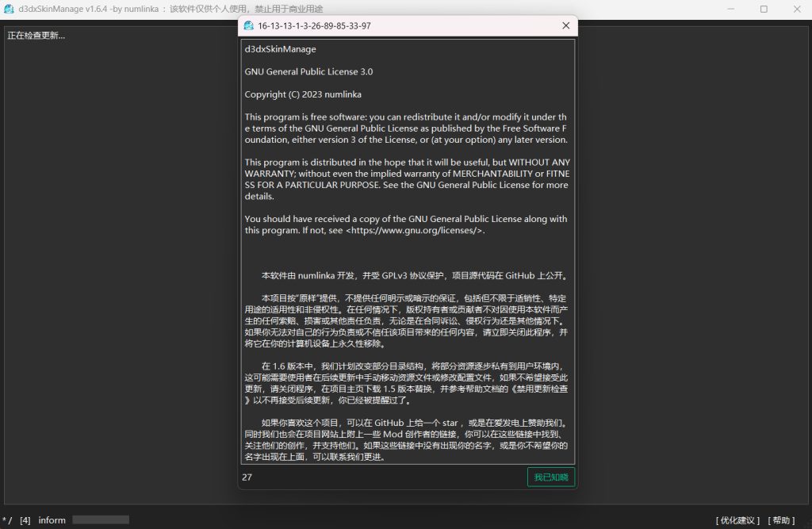
Task: Click the status bar progress bar
Action: (x=101, y=519)
